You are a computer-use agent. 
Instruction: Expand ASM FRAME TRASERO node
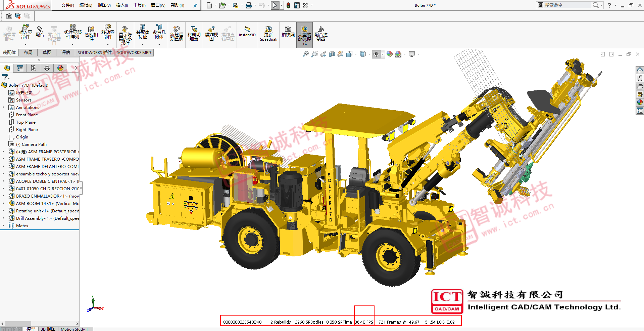(x=3, y=159)
